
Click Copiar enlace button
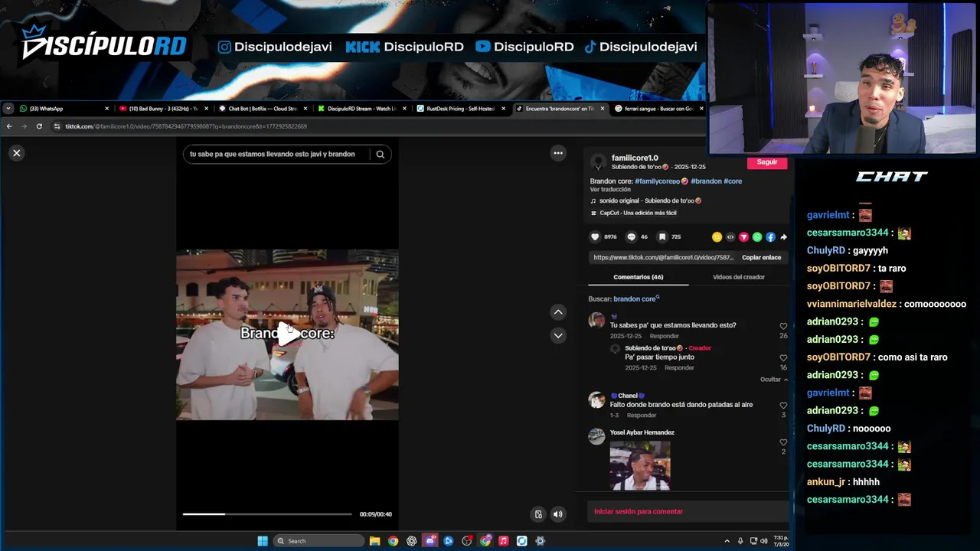(x=762, y=257)
